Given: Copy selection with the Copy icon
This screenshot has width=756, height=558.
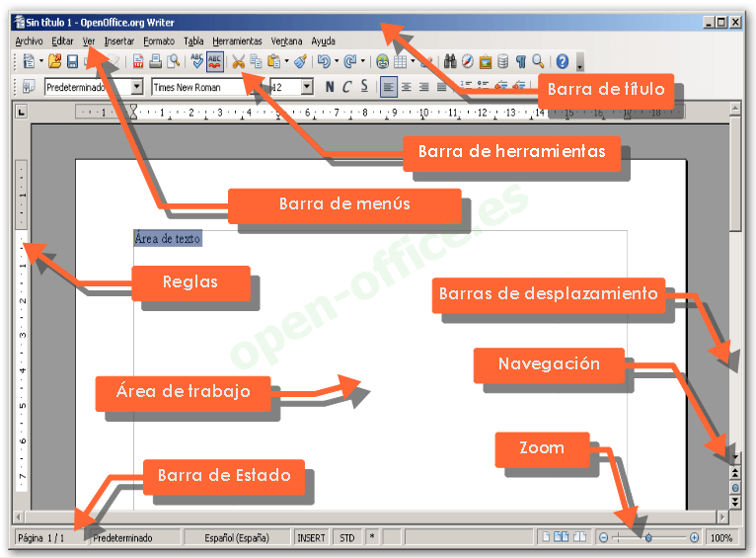Looking at the screenshot, I should click(x=256, y=61).
